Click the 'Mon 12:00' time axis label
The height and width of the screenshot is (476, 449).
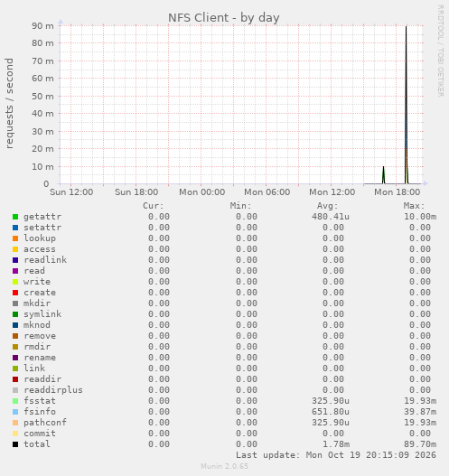[x=332, y=192]
